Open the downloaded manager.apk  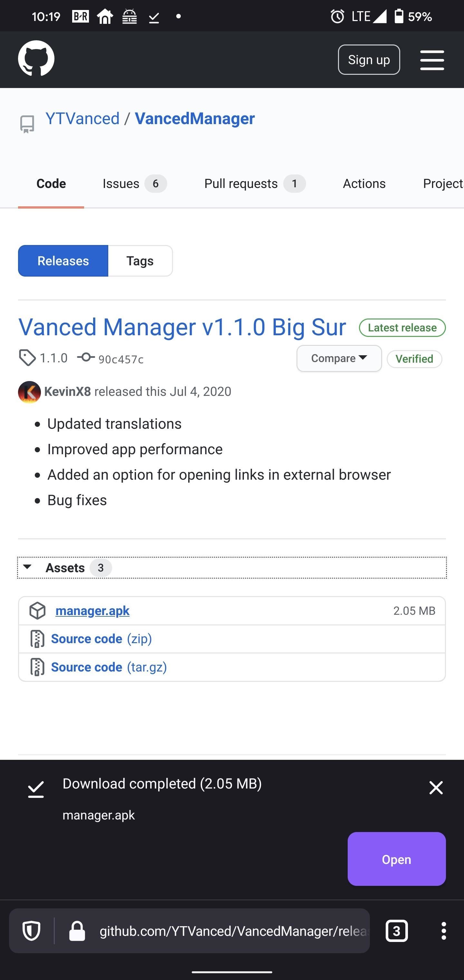coord(397,859)
